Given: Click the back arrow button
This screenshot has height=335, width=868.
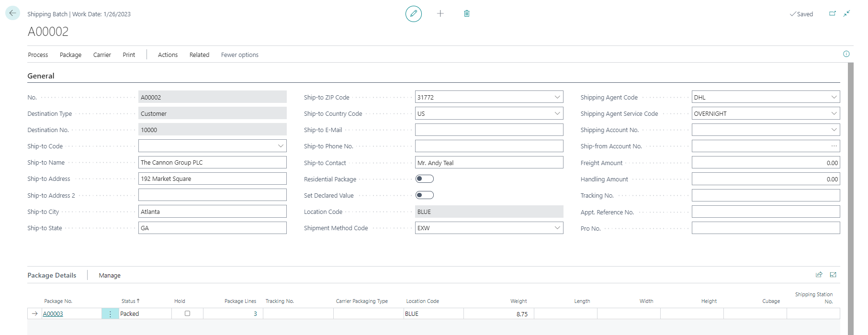Looking at the screenshot, I should (12, 13).
